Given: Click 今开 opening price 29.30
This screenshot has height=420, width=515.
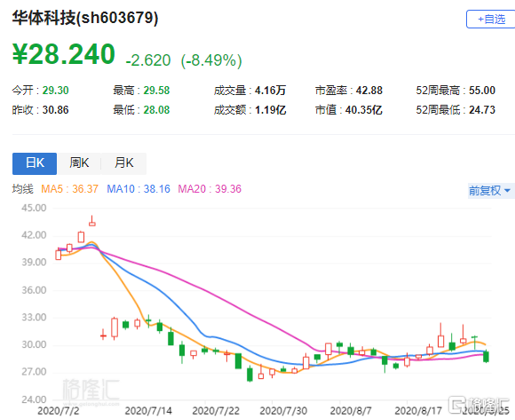Looking at the screenshot, I should click(56, 91).
